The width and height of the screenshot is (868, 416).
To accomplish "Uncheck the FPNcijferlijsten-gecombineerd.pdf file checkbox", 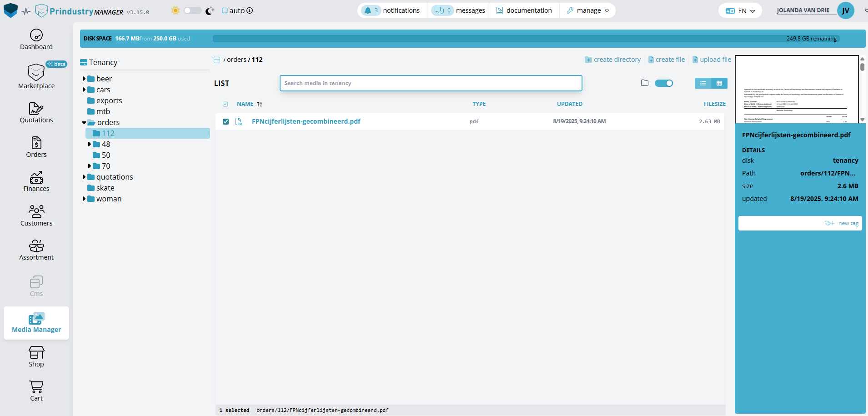I will click(226, 121).
